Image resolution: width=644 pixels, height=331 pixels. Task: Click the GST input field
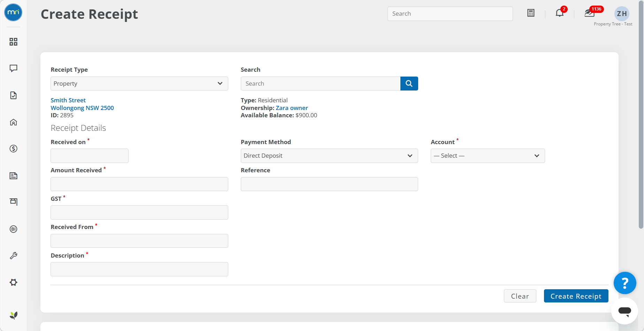(x=139, y=212)
